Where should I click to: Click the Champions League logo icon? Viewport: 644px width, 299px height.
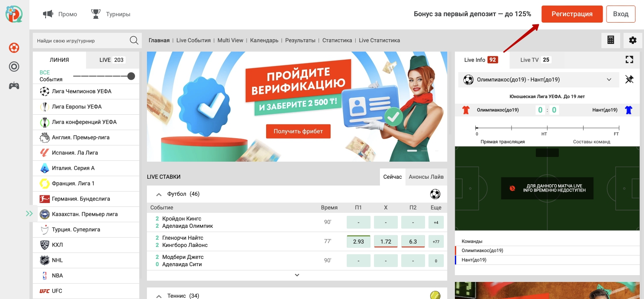point(44,91)
